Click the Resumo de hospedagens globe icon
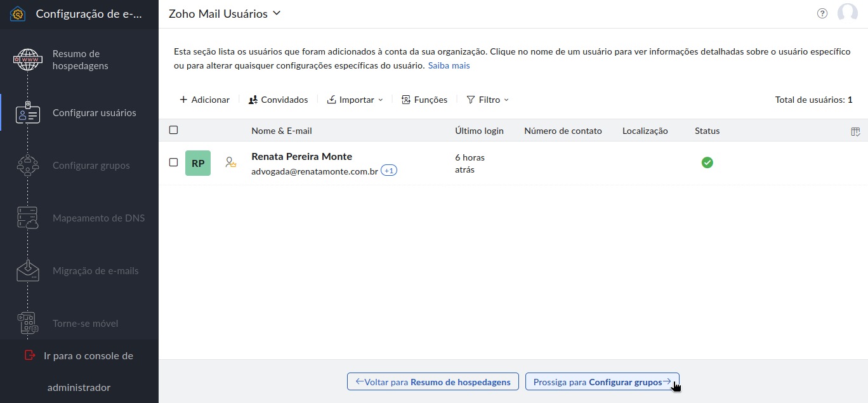This screenshot has height=403, width=868. tap(27, 60)
